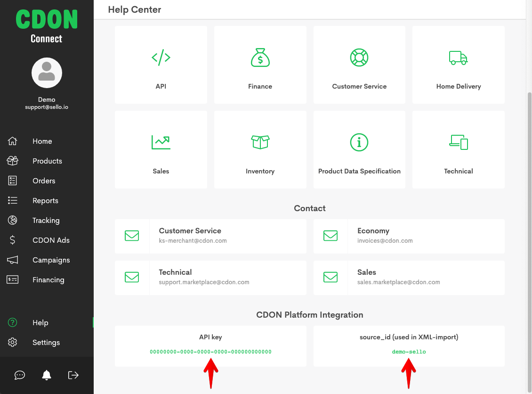Click the API help card label
Screen dimensions: 532x394
tap(161, 86)
